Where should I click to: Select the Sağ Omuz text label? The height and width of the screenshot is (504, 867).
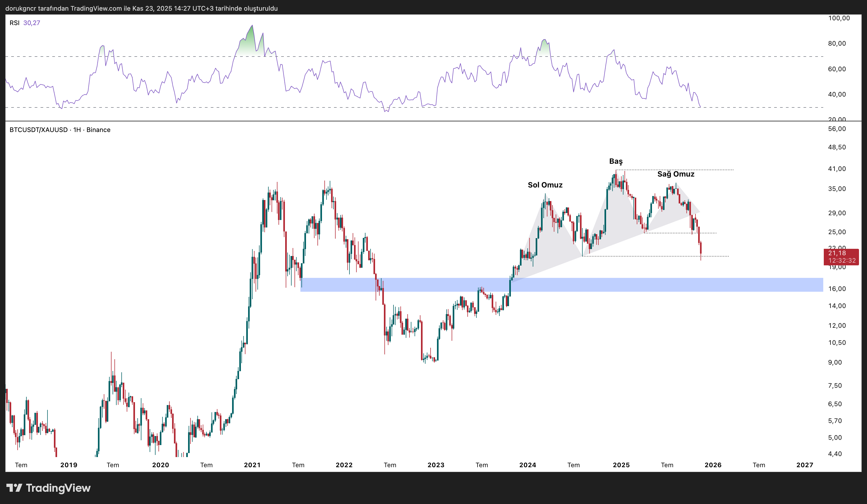[x=676, y=174]
